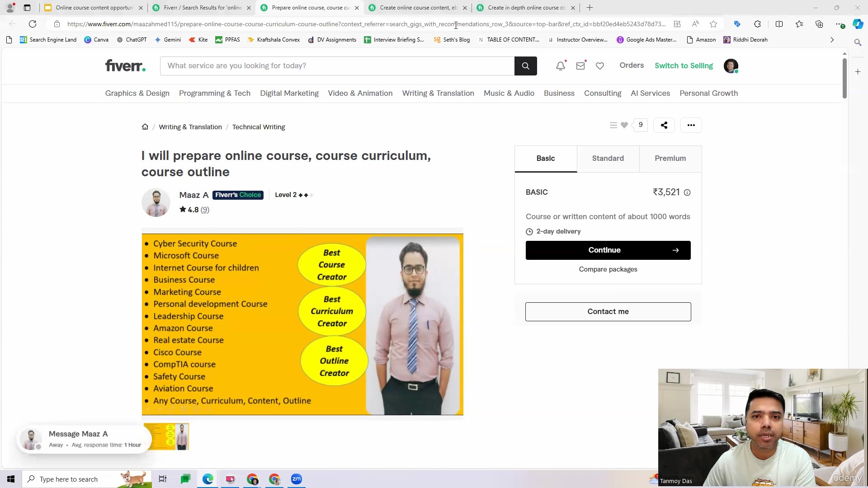Screen dimensions: 868x488
Task: Open browser tab actions menu
Action: click(x=27, y=8)
